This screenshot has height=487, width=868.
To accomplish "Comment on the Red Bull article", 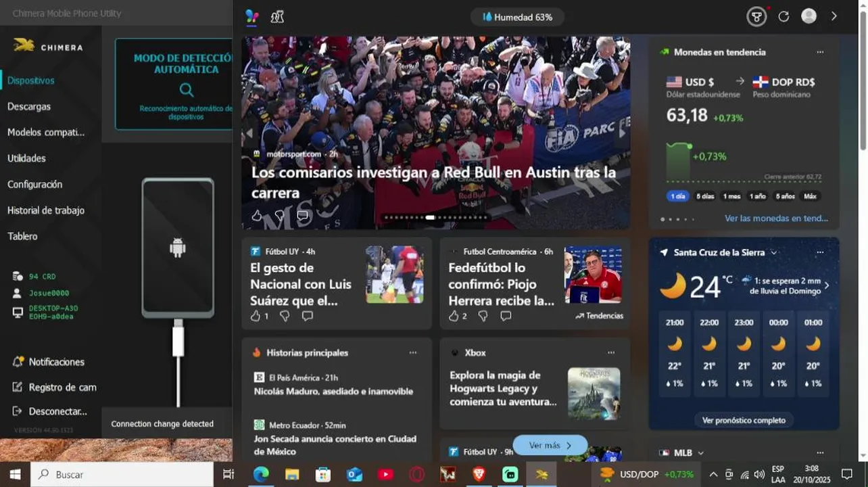I will click(302, 216).
